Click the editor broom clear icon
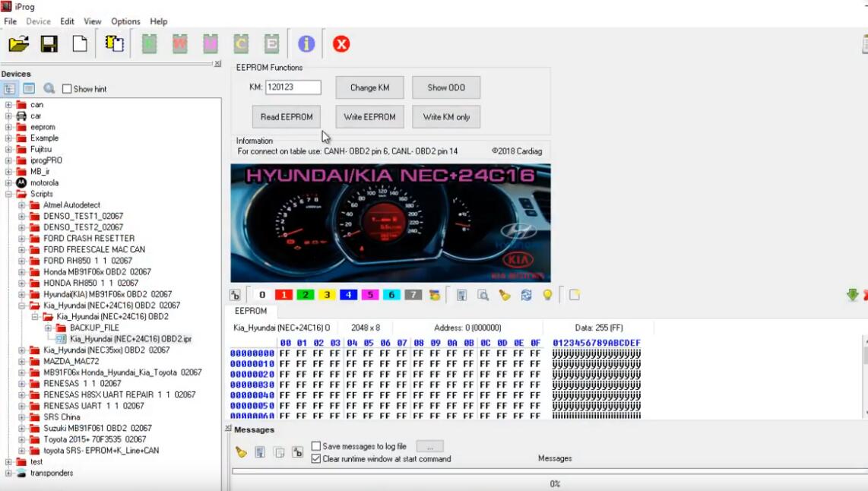The image size is (868, 491). pos(504,295)
